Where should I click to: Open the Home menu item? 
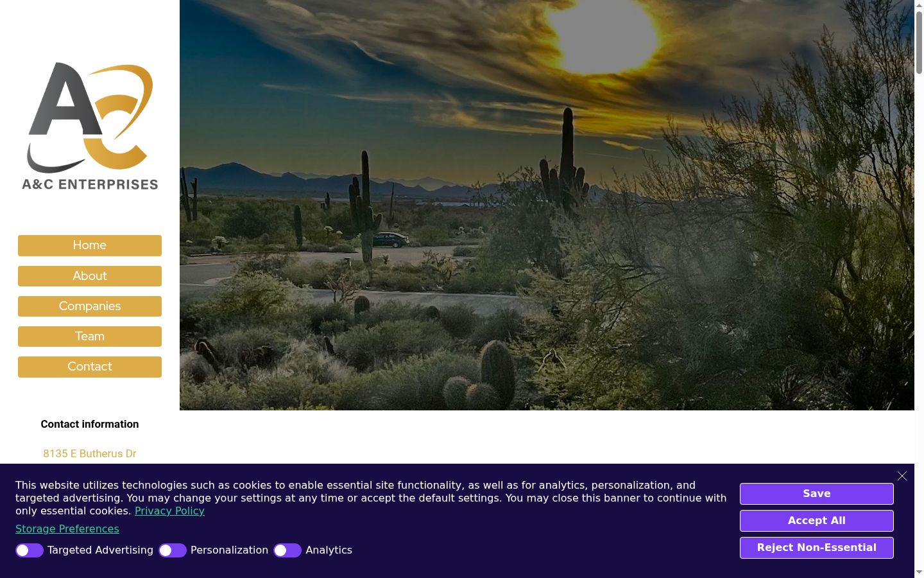(90, 245)
